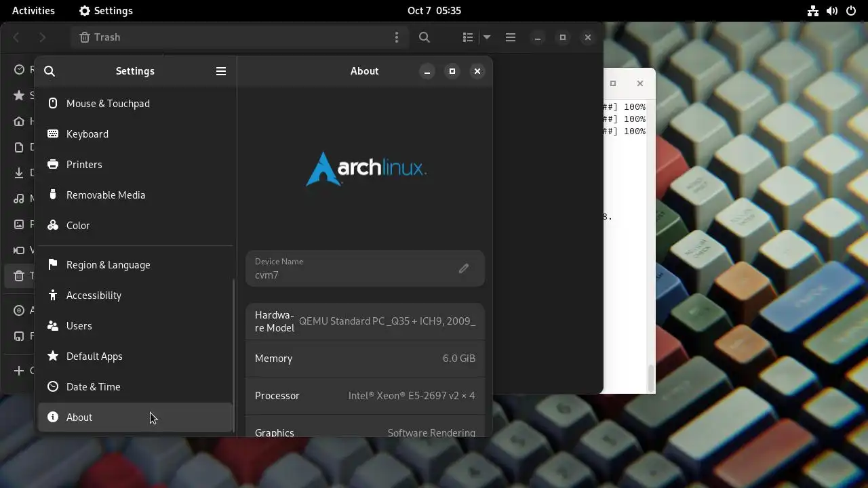Click the Mouse & Touchpad icon

pyautogui.click(x=53, y=103)
